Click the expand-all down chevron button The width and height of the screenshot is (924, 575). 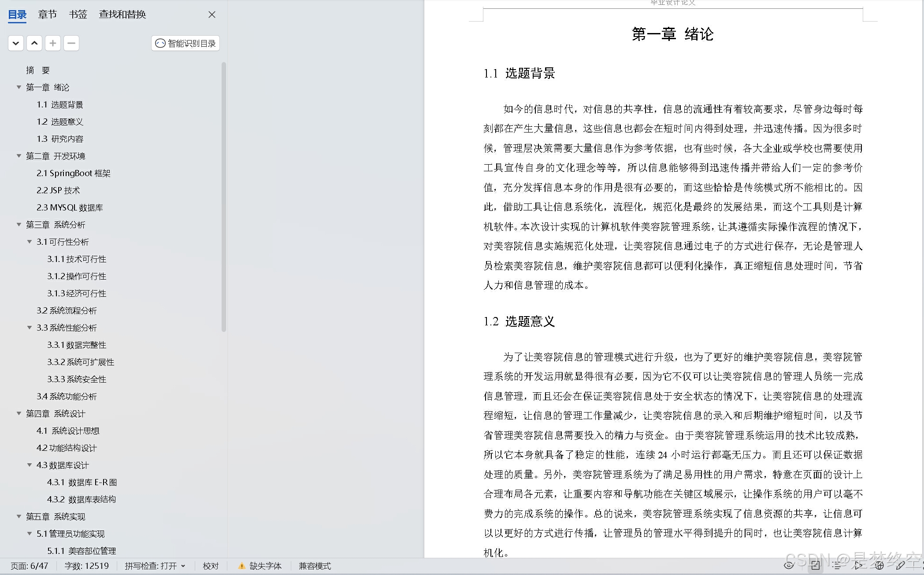pos(16,43)
